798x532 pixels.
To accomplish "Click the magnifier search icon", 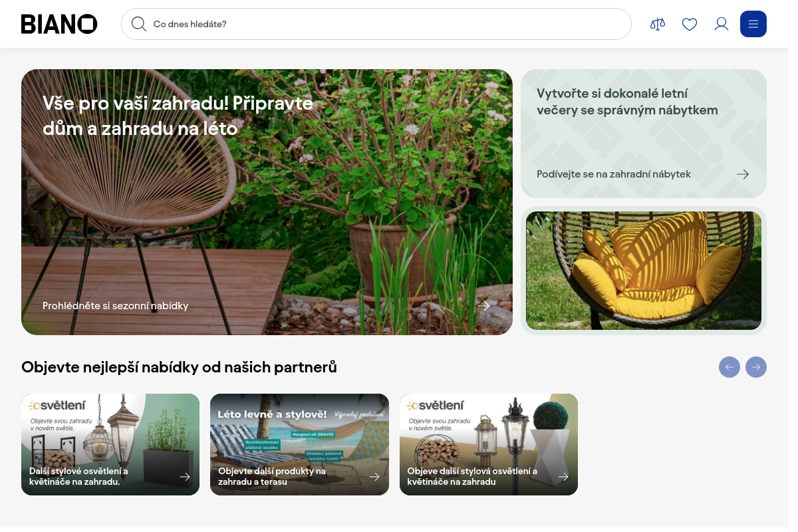I will pyautogui.click(x=138, y=24).
